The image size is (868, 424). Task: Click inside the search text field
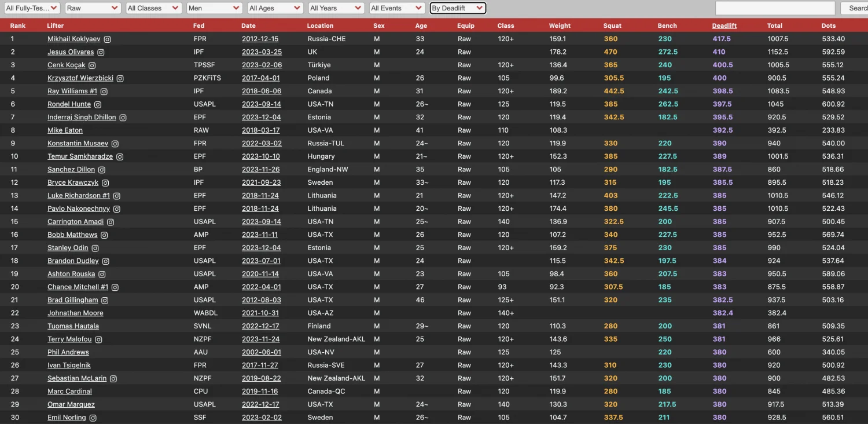coord(774,8)
